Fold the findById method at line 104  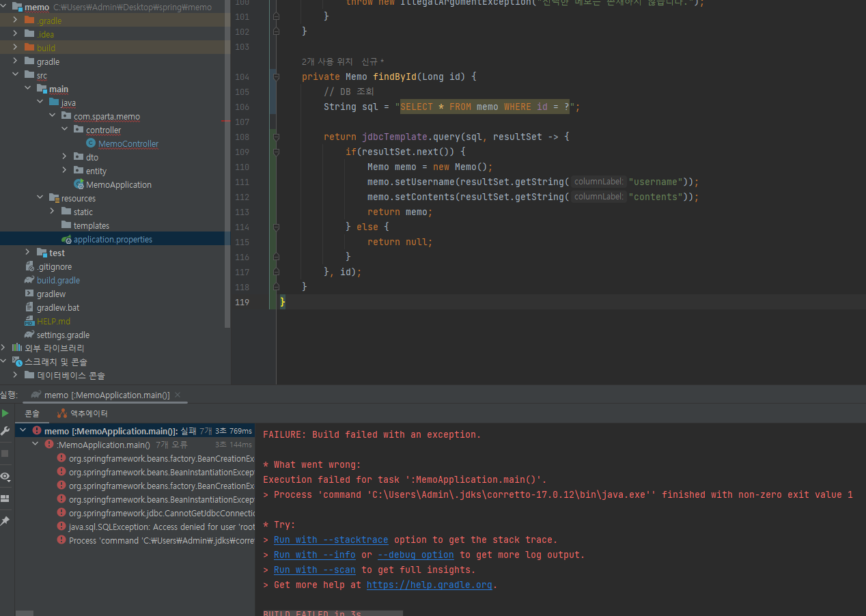click(275, 76)
